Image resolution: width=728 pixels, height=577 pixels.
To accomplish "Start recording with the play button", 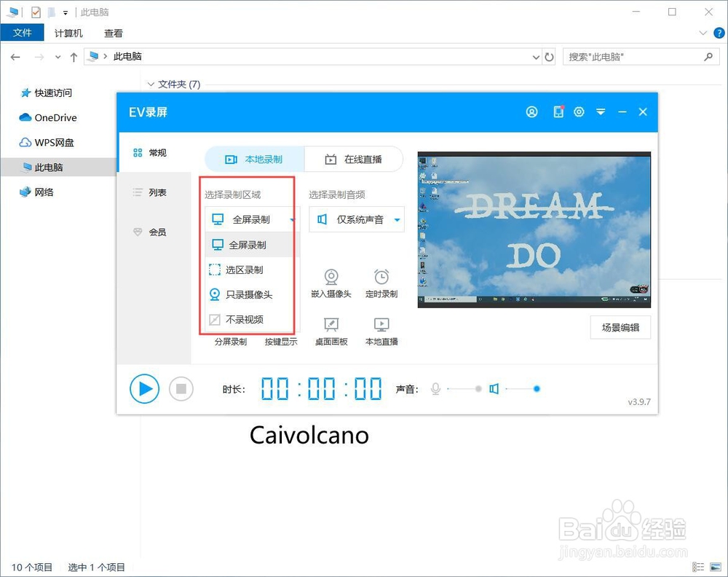I will (x=144, y=389).
